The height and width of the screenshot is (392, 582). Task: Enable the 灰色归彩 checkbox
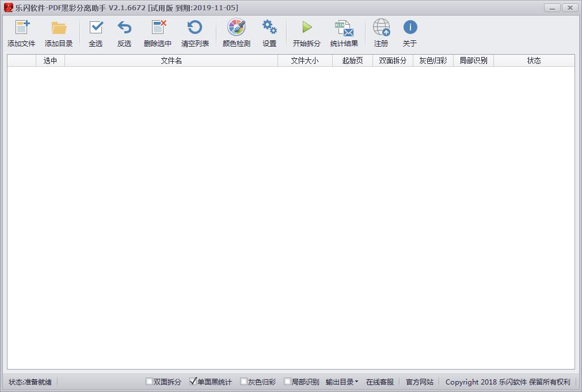(x=244, y=382)
